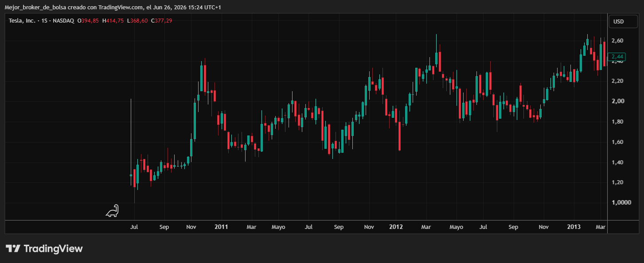Click the 2,20 price axis label

[617, 81]
